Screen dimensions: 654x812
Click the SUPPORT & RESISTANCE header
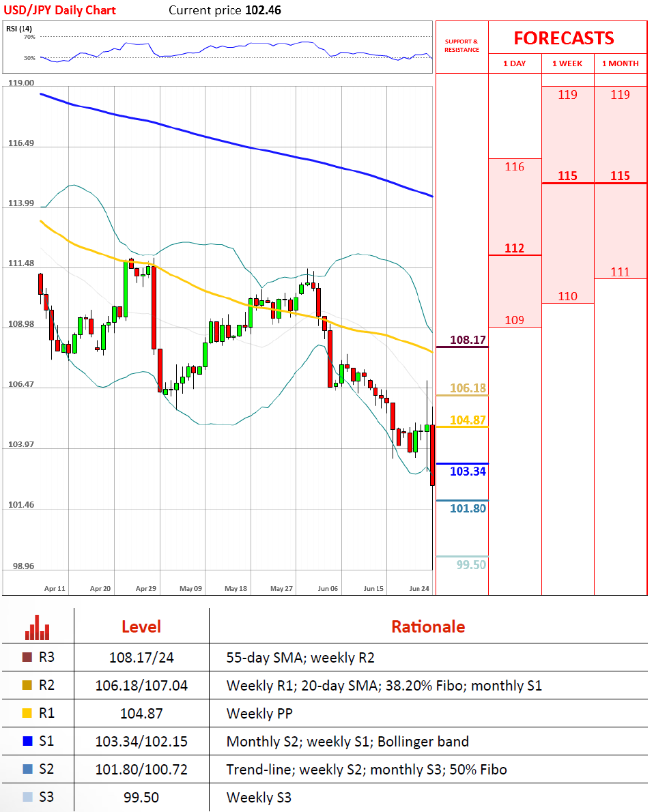[461, 46]
